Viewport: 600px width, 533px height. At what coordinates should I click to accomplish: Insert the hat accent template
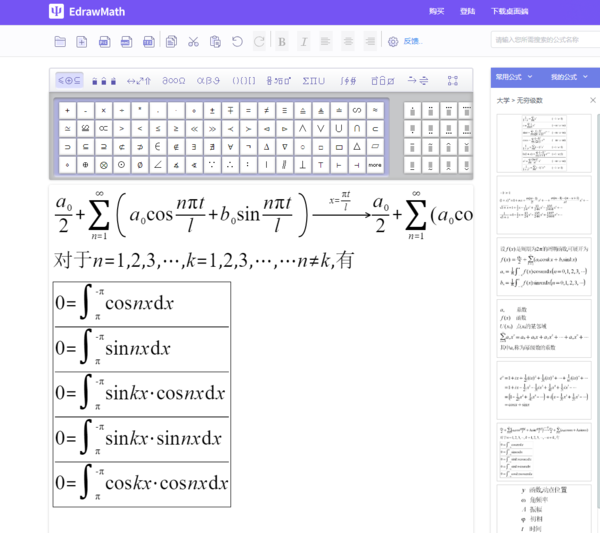[448, 147]
